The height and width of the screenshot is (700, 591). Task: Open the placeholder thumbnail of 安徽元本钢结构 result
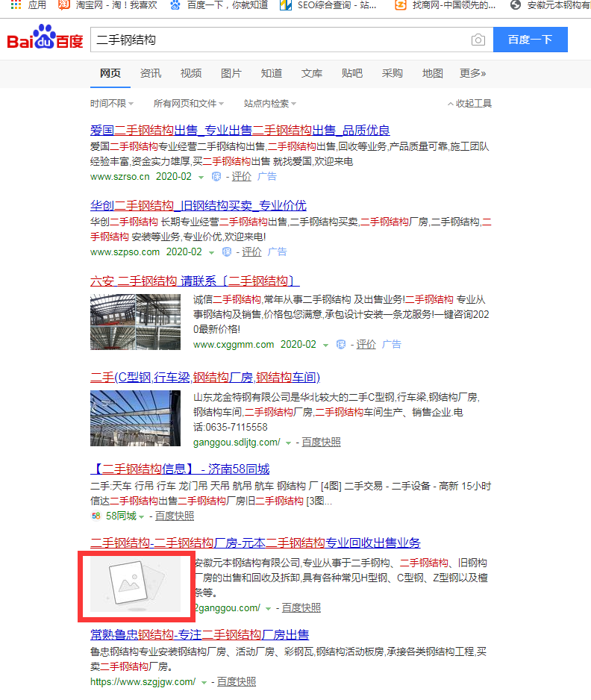(x=135, y=584)
